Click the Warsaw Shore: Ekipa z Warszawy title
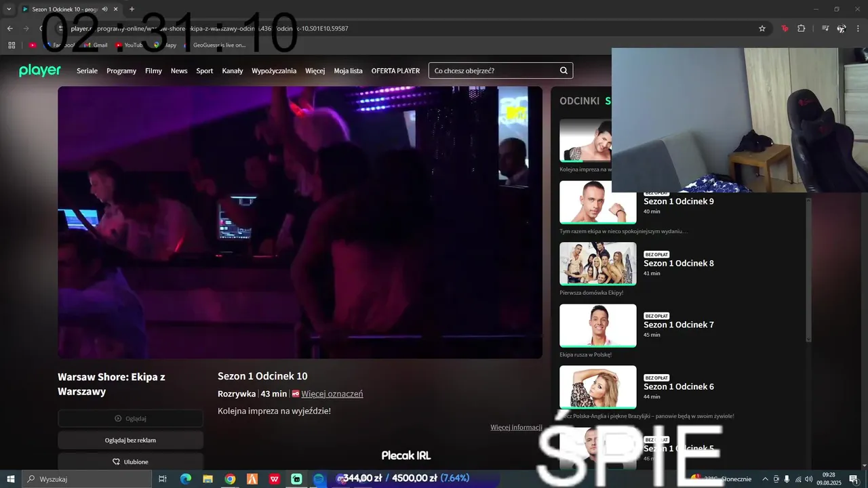Screen dimensions: 868x488 tap(111, 384)
